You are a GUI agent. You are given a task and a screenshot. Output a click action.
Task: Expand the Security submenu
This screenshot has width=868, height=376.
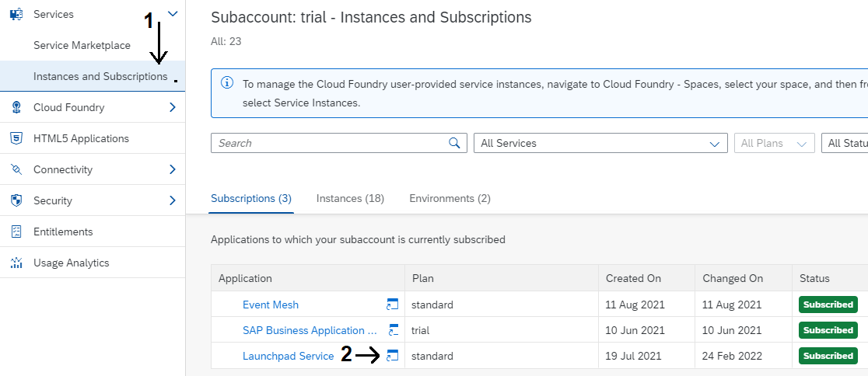(173, 200)
